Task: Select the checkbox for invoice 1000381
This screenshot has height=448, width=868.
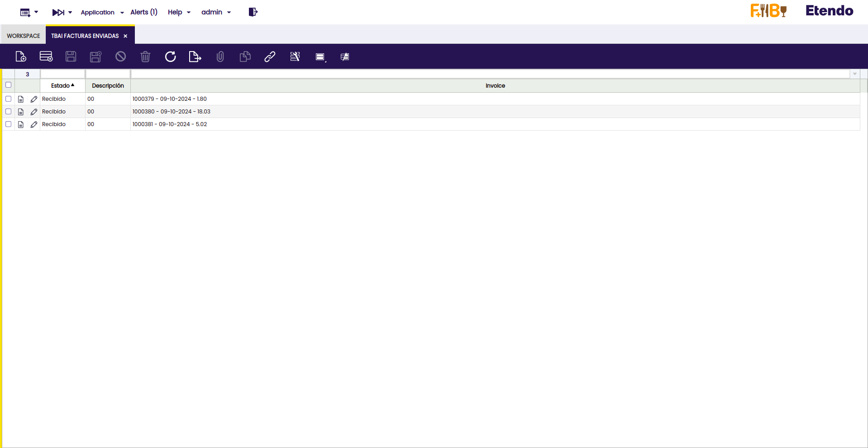Action: 8,124
